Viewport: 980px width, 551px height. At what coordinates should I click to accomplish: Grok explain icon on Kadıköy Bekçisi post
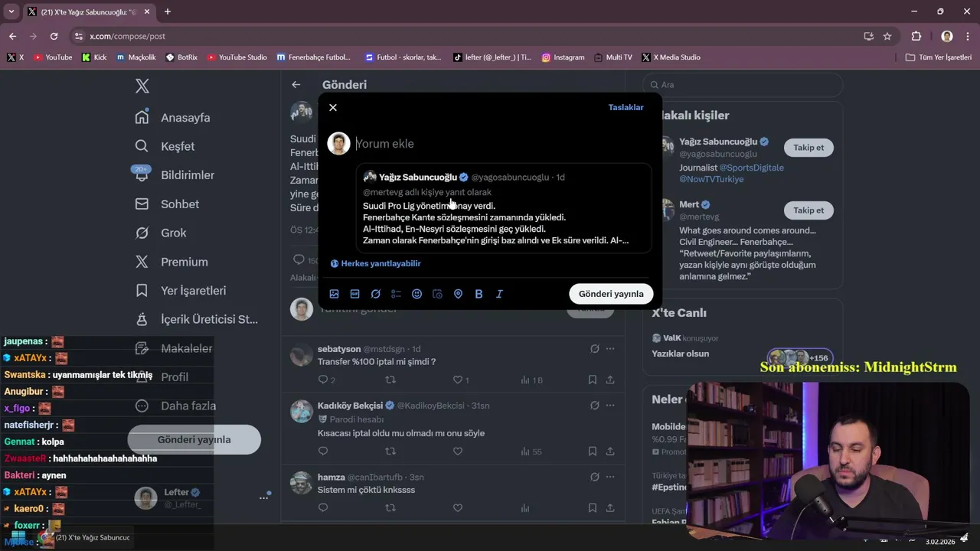pyautogui.click(x=594, y=406)
